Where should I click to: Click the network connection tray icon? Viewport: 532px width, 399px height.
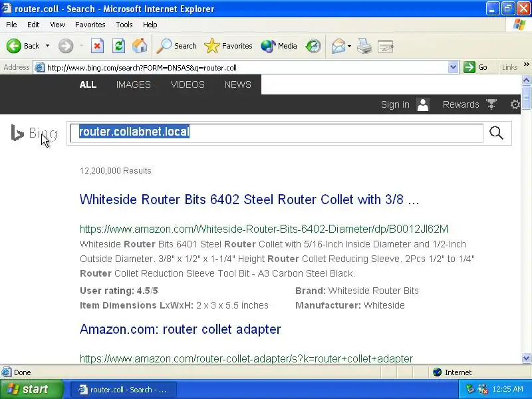[482, 389]
